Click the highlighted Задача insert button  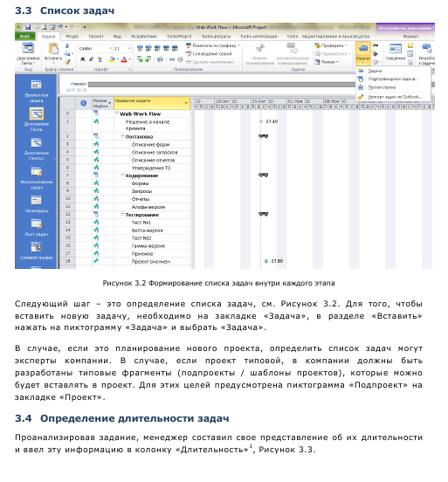pos(362,53)
